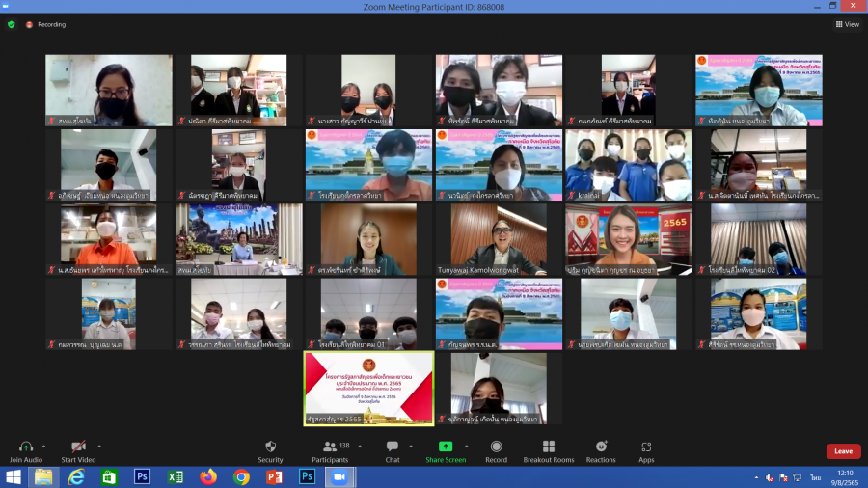Viewport: 868px width, 488px height.
Task: Click the Recording indicator label
Action: point(50,24)
